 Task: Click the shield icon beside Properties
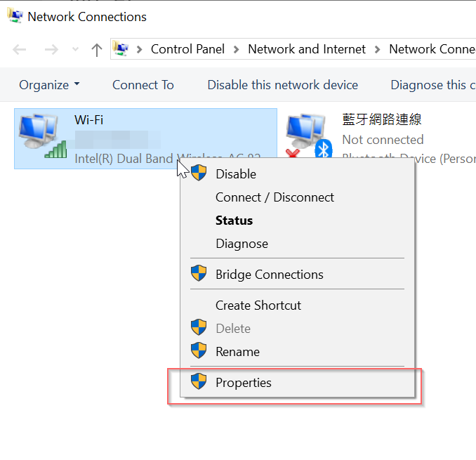(199, 381)
